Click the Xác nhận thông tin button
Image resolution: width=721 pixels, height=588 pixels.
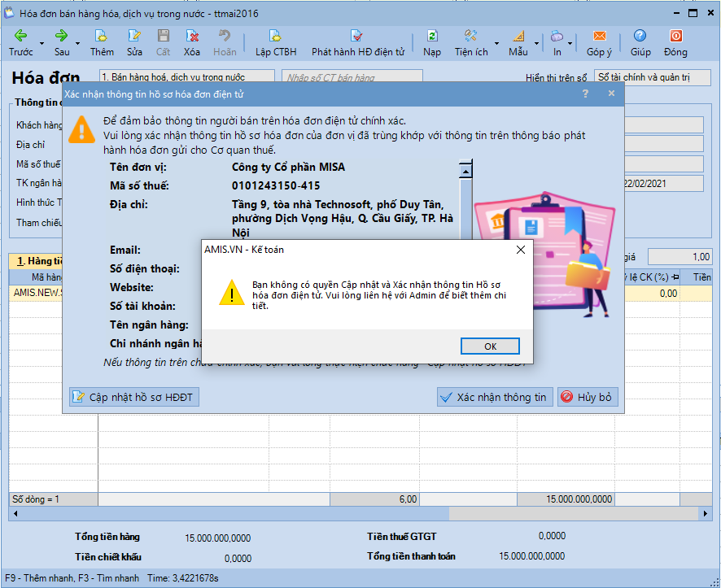(494, 397)
